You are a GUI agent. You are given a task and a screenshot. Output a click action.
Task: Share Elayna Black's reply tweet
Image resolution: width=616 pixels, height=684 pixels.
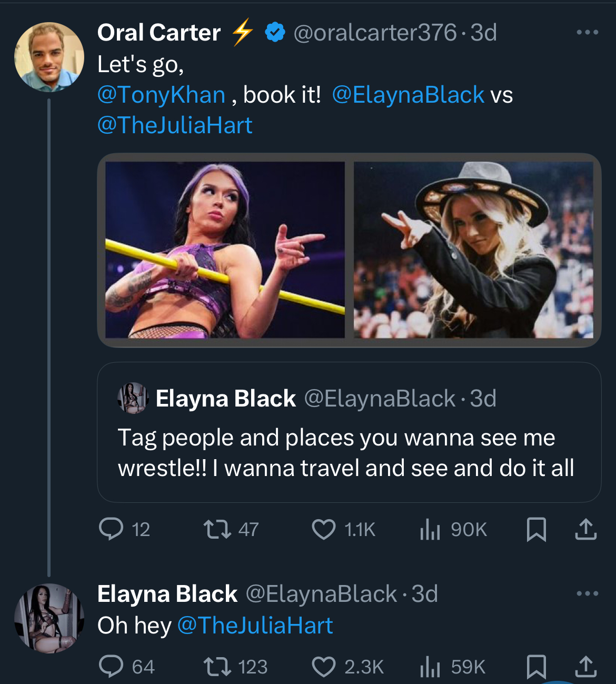[x=585, y=667]
